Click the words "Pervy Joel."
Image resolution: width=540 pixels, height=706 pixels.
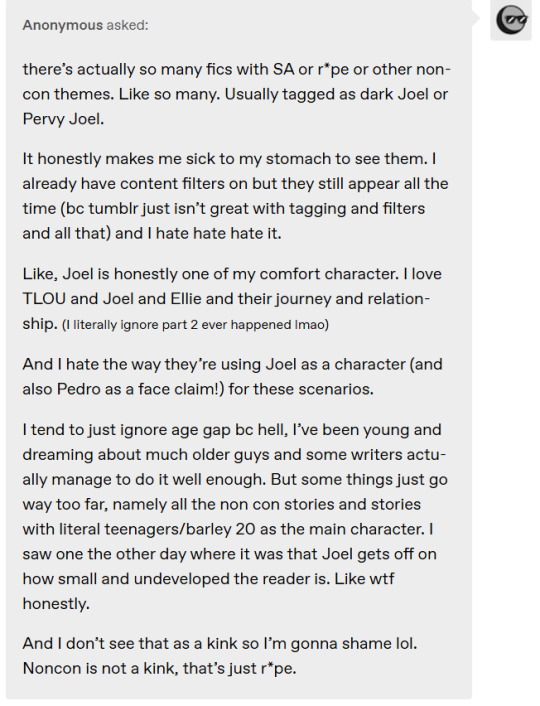63,119
